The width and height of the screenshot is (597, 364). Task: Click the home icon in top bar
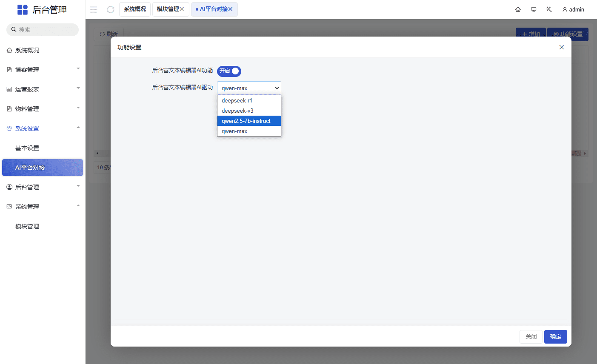pyautogui.click(x=518, y=9)
